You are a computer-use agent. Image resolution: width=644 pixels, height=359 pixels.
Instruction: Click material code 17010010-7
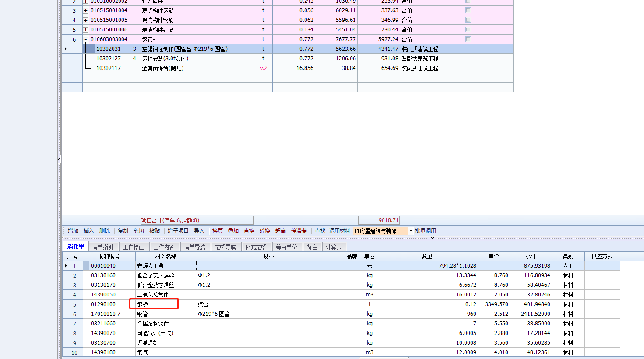pos(106,314)
